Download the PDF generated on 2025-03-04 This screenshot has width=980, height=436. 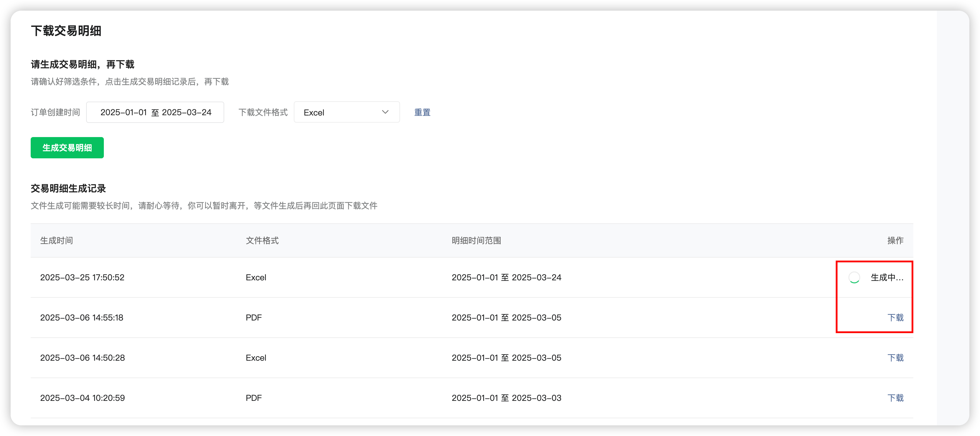click(x=895, y=398)
